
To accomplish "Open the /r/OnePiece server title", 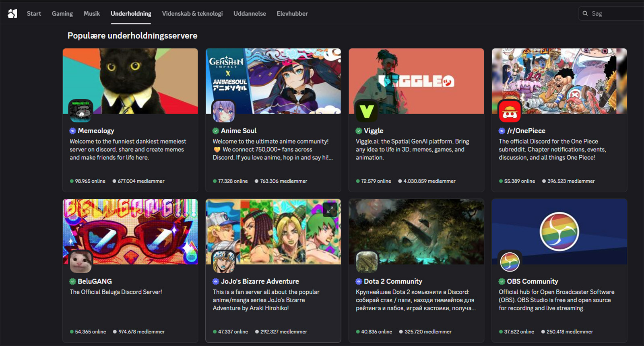I will (x=526, y=131).
